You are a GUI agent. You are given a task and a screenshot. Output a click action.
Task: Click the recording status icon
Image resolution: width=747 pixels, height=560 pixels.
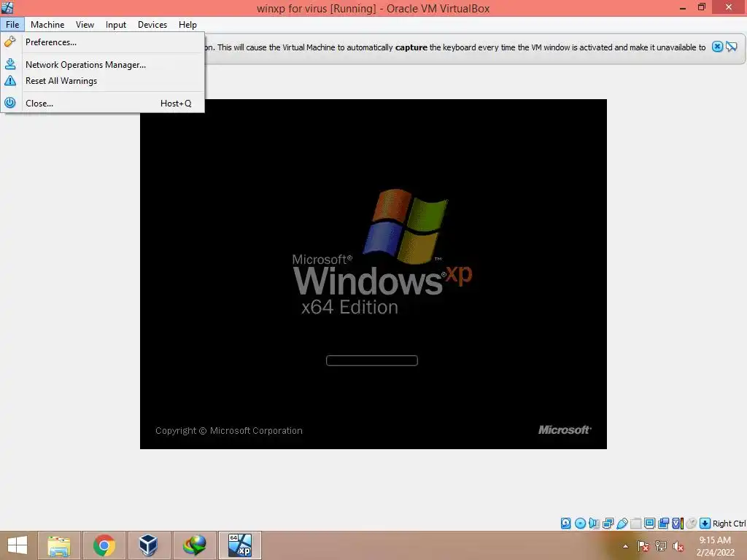(x=663, y=524)
